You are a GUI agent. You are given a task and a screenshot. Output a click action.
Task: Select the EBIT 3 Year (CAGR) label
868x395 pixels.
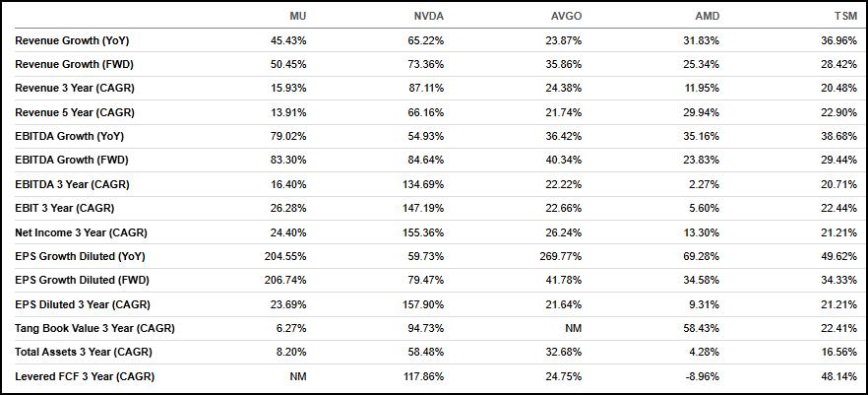tap(65, 208)
